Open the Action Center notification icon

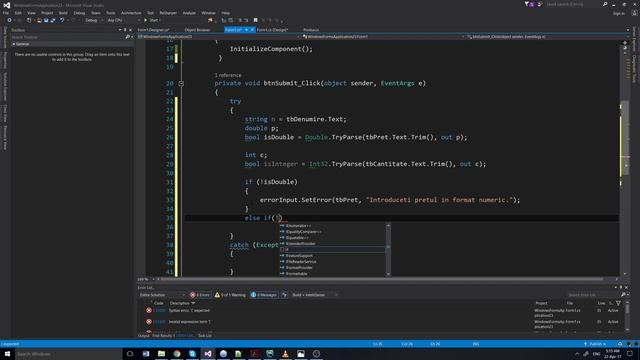click(630, 354)
